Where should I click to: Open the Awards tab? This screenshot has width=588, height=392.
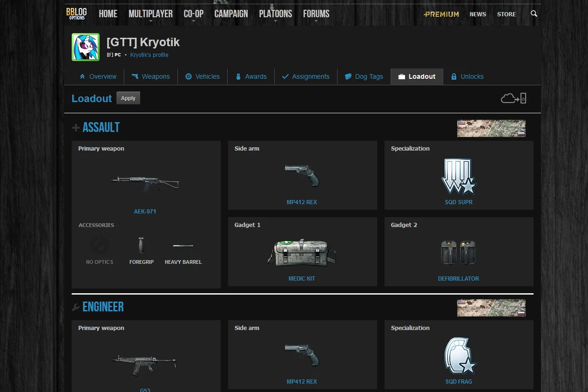click(x=251, y=76)
